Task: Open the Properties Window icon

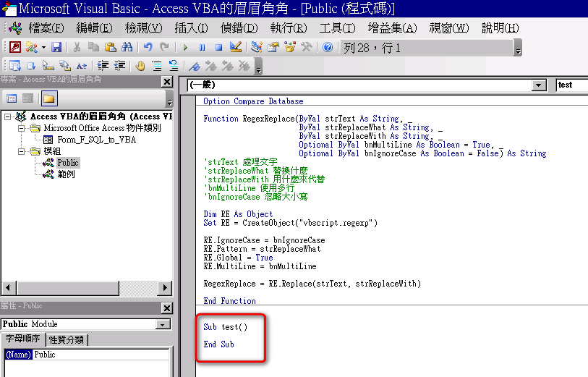Action: point(273,47)
